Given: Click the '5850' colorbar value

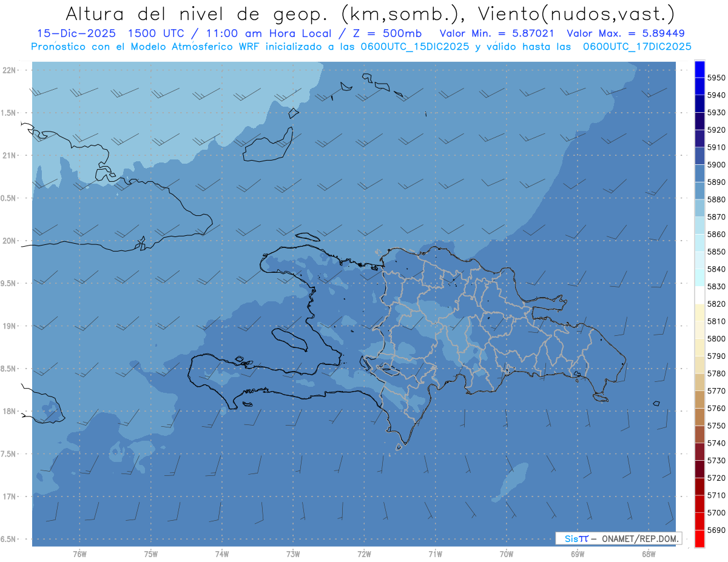Looking at the screenshot, I should [716, 252].
